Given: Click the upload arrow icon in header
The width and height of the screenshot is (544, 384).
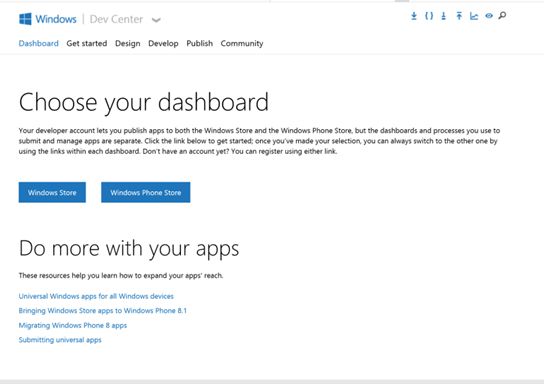Looking at the screenshot, I should 459,16.
